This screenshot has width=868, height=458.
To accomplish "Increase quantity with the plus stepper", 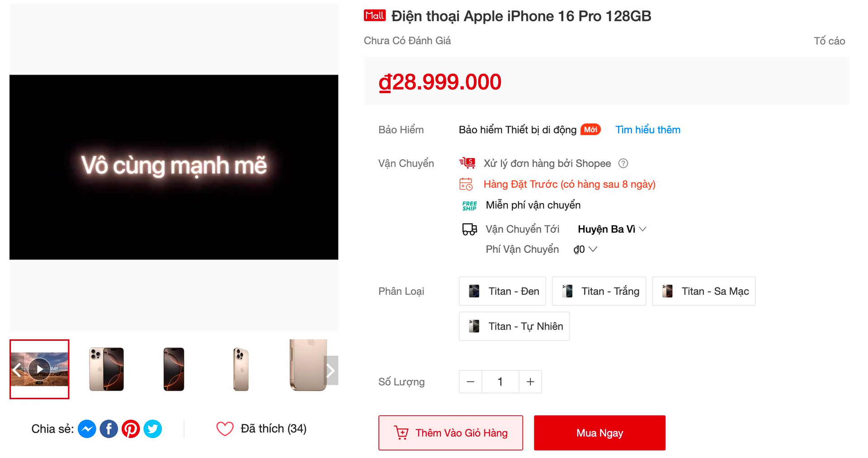I will [x=530, y=382].
